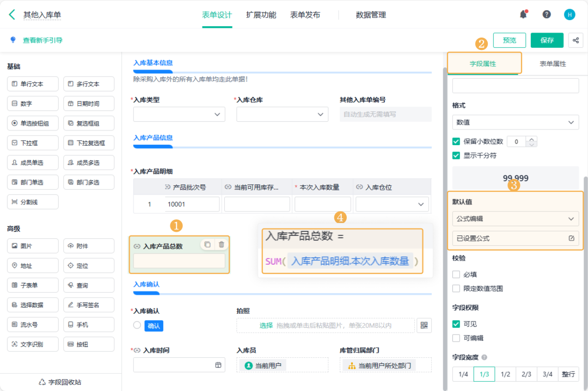Screen dimensions: 588x391
Task: Copy the 入库产品总数 field
Action: (207, 245)
